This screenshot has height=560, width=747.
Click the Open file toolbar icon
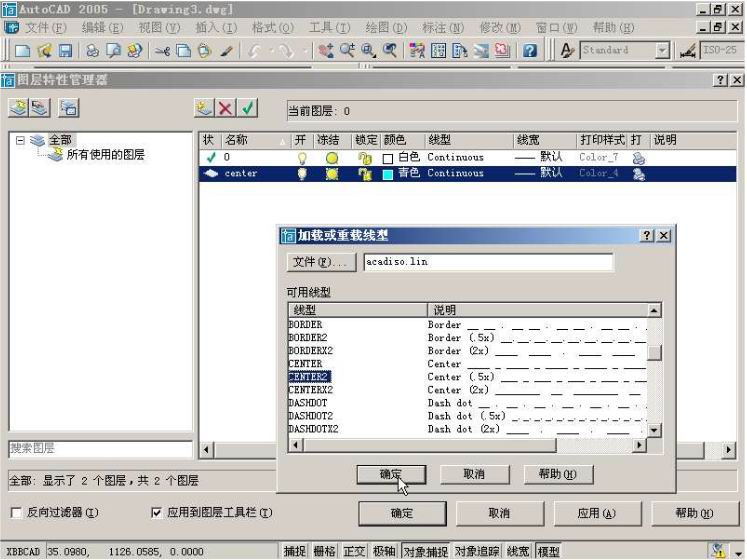(x=44, y=50)
